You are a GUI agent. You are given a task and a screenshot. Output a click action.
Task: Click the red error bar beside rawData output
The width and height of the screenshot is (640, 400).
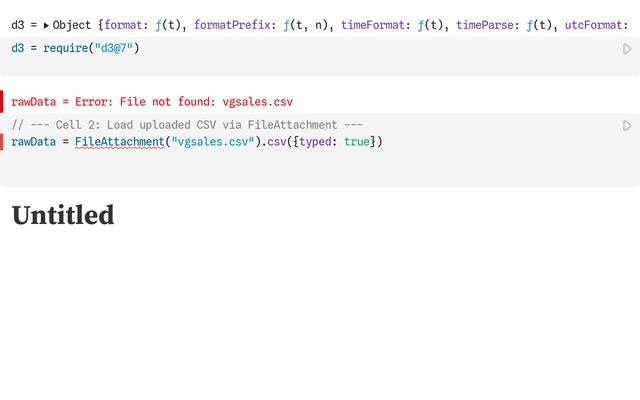point(2,101)
